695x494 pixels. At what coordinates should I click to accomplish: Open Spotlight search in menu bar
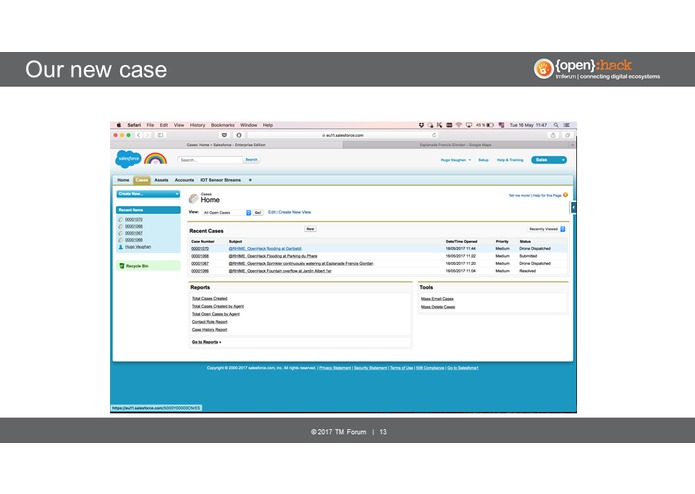(x=556, y=125)
